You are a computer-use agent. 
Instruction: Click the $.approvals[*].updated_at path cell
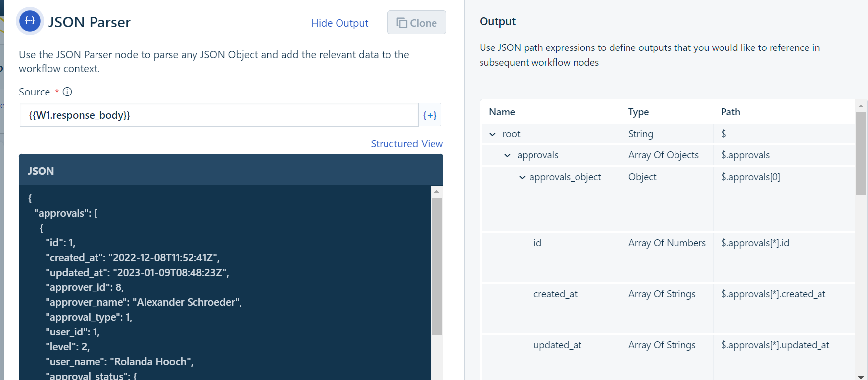[775, 345]
